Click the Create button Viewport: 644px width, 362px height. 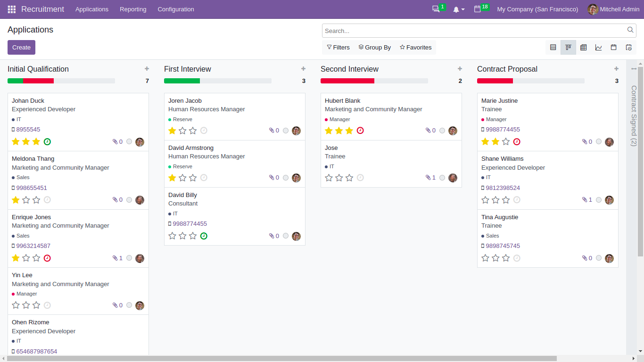21,47
